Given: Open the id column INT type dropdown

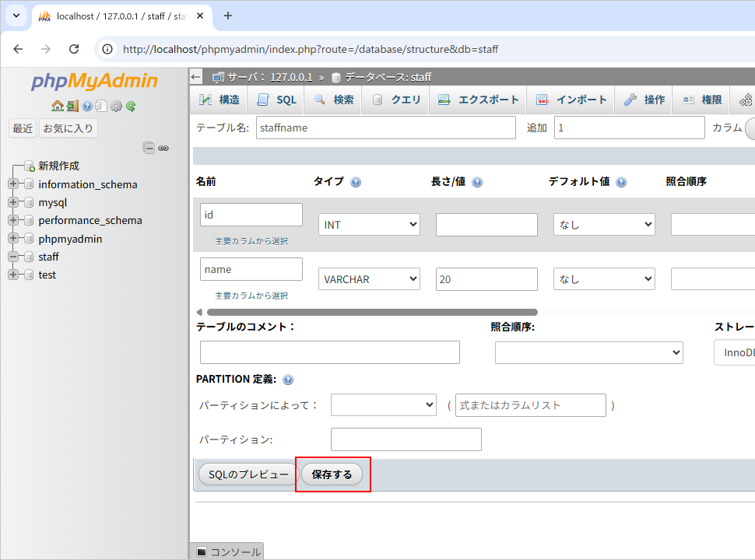Looking at the screenshot, I should [x=369, y=225].
